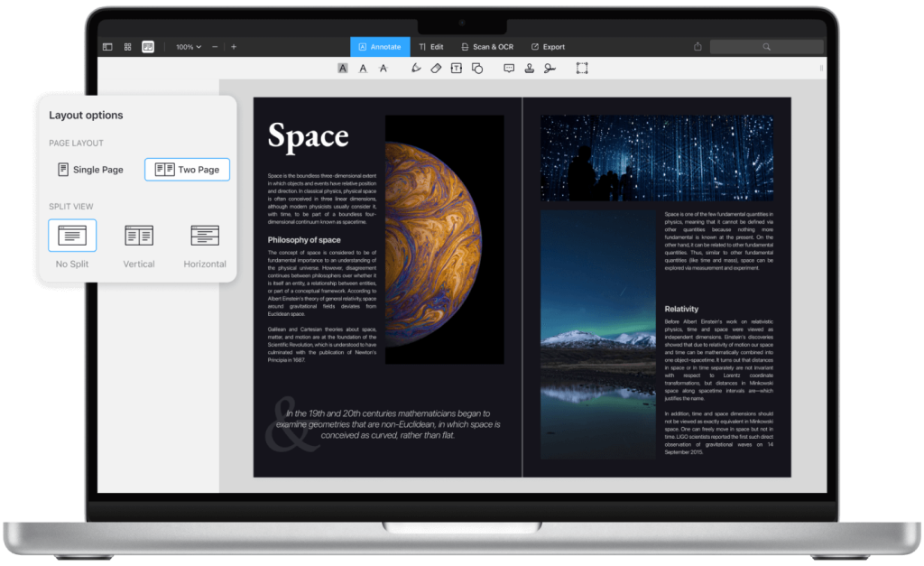Select the shapes tool
This screenshot has height=566, width=924.
477,69
